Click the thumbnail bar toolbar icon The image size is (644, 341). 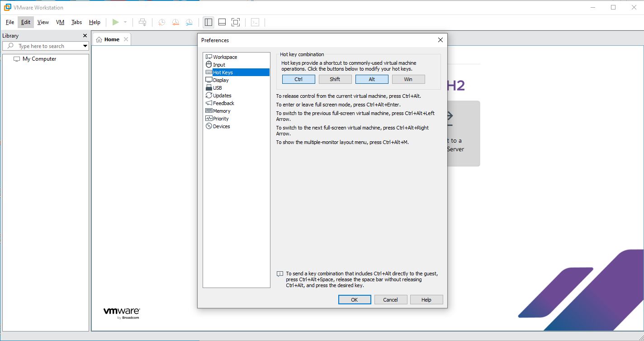[x=222, y=22]
